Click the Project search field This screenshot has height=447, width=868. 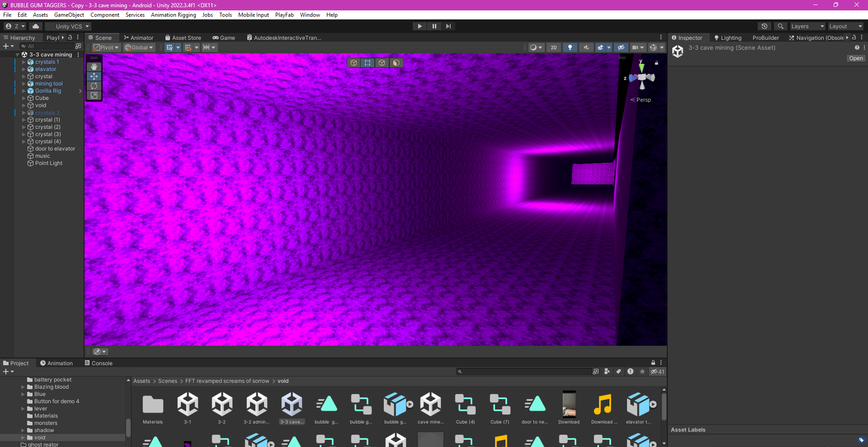point(524,372)
